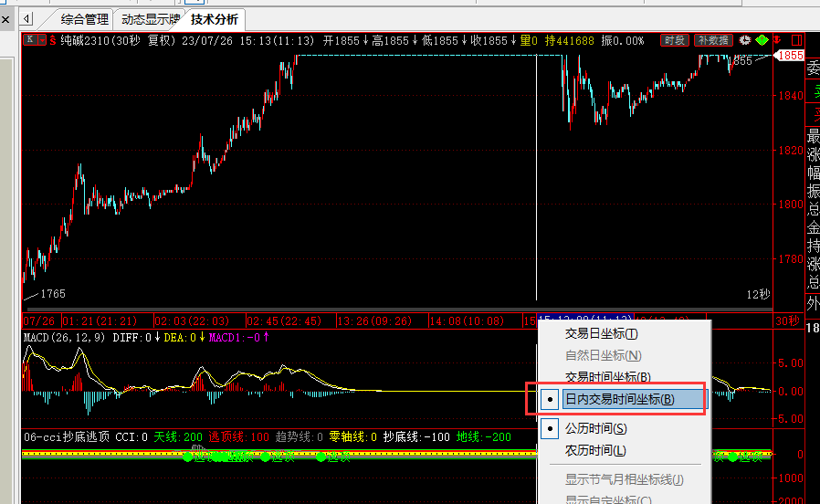Click the 时段 button
This screenshot has height=504, width=820.
tap(675, 40)
